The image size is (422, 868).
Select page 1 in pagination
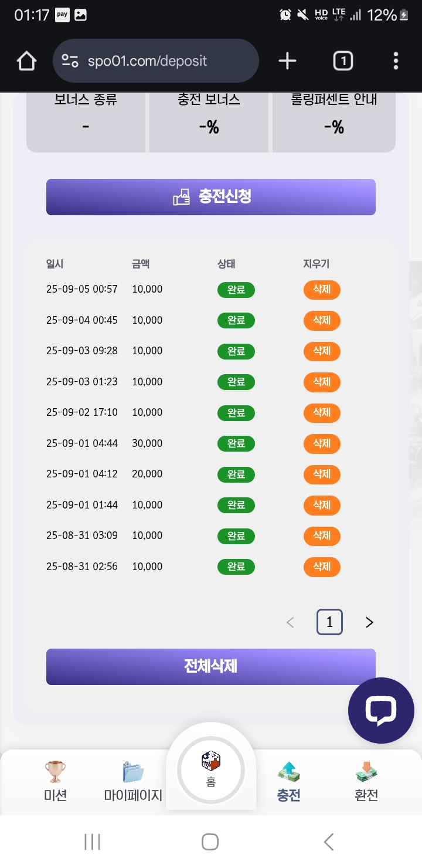tap(329, 622)
